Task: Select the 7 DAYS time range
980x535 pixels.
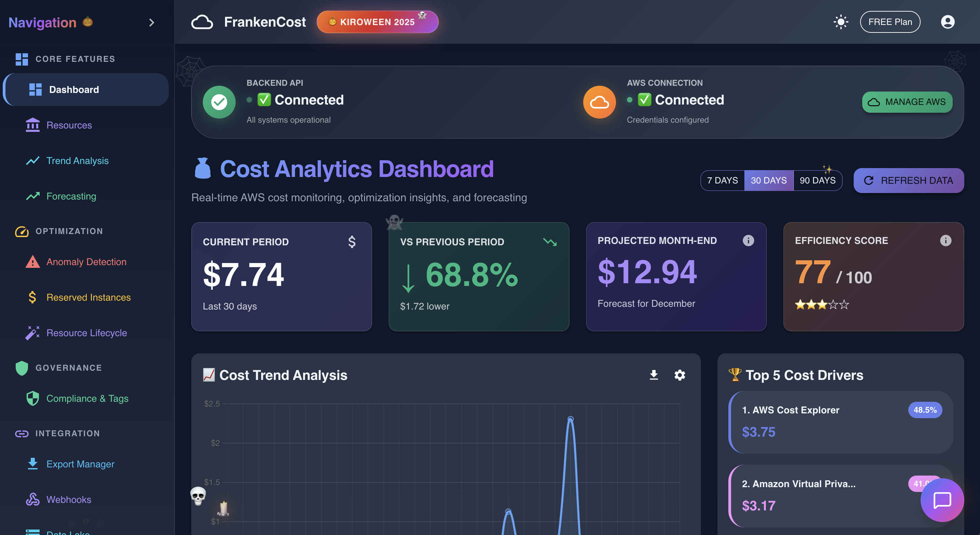Action: [x=722, y=180]
